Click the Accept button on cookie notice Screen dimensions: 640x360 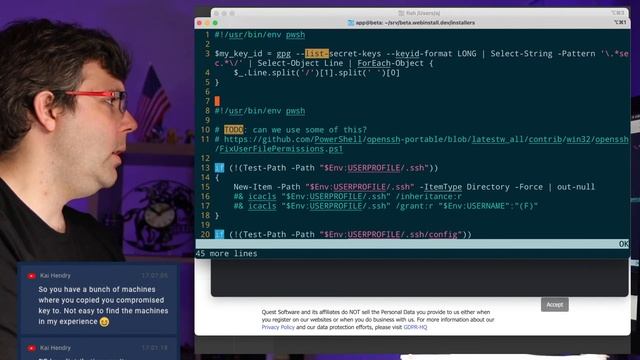coord(554,304)
